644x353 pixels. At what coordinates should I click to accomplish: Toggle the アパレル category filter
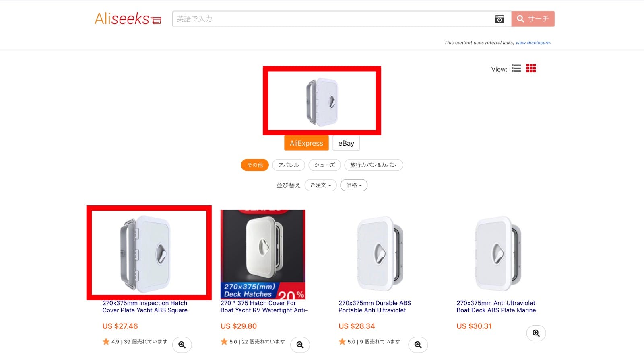click(x=289, y=165)
